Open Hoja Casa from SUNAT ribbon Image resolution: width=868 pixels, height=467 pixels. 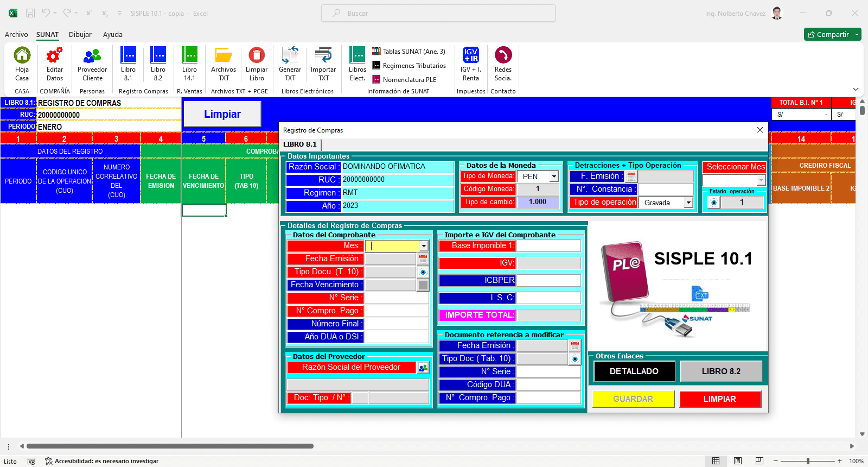(22, 64)
